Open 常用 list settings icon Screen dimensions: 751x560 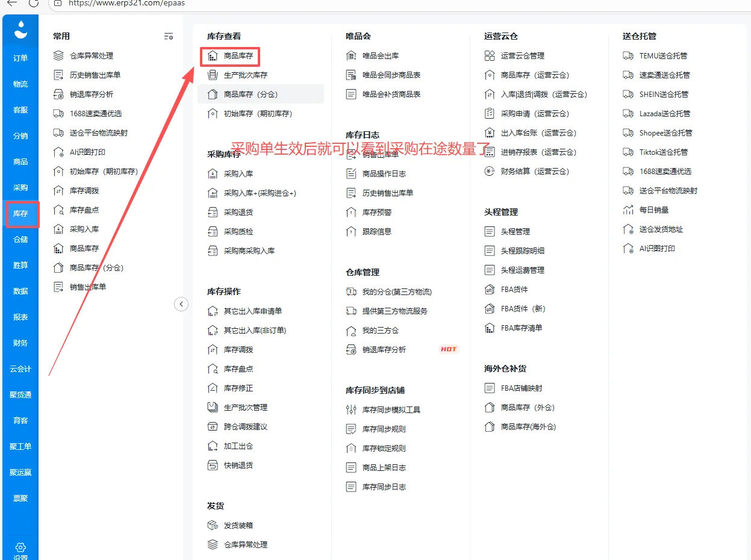pos(169,37)
